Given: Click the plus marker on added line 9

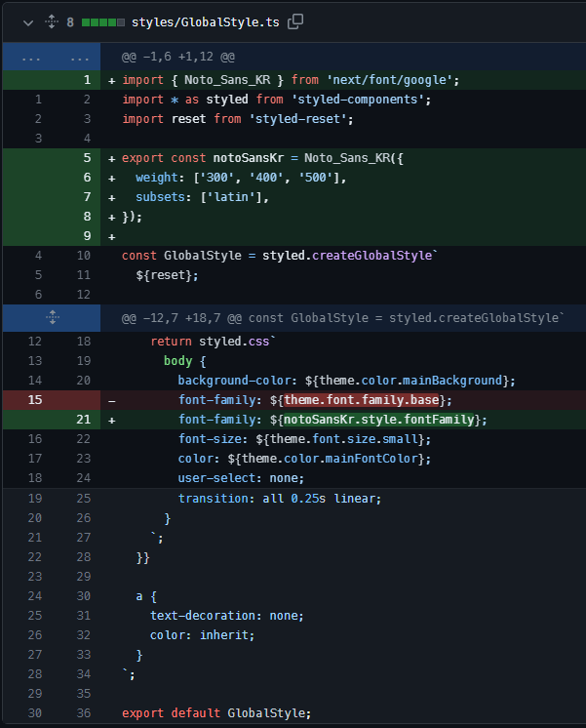Looking at the screenshot, I should tap(112, 237).
